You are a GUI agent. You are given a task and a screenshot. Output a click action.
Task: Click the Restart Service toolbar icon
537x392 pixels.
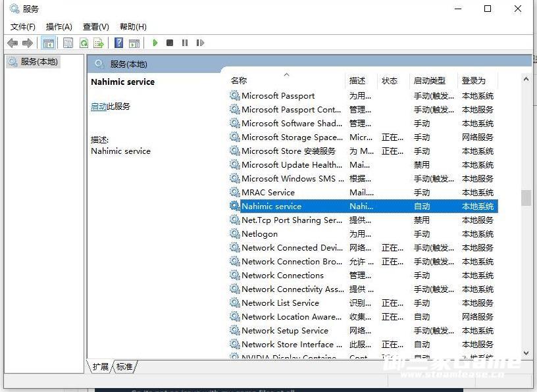pos(200,43)
